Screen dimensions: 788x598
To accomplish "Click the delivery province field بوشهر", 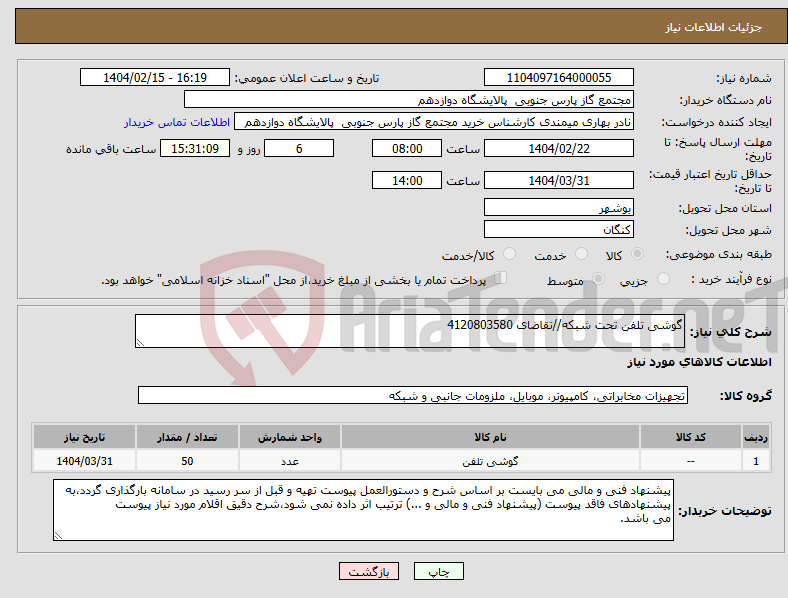I will [558, 207].
